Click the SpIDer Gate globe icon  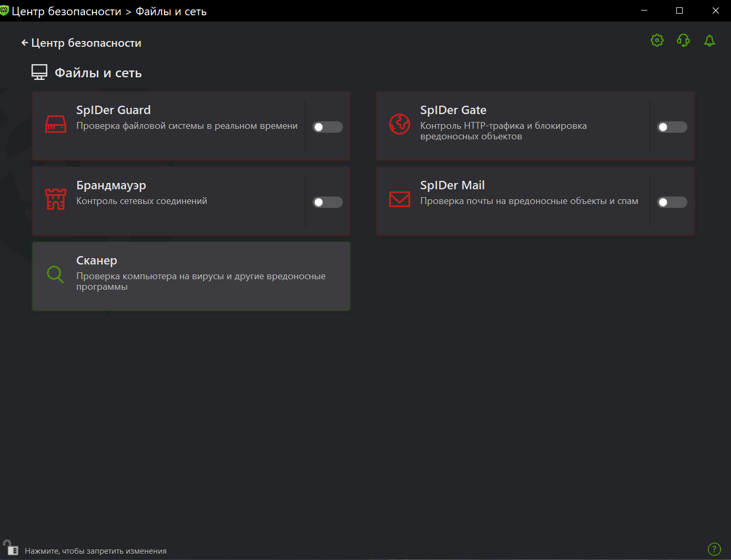[x=399, y=124]
